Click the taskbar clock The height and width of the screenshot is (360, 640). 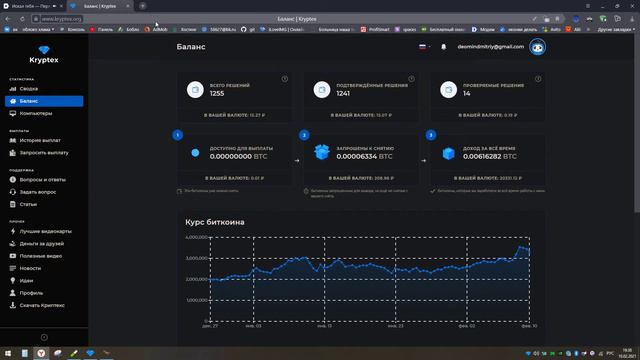[627, 353]
